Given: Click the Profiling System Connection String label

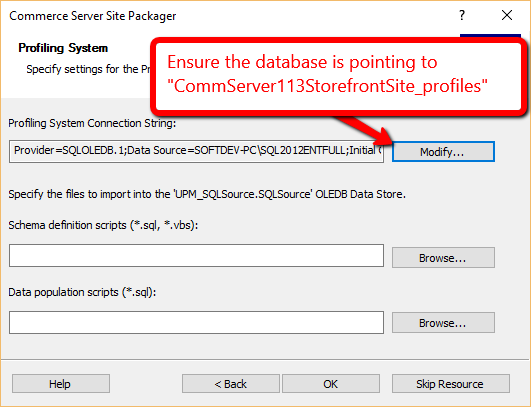Looking at the screenshot, I should [92, 123].
